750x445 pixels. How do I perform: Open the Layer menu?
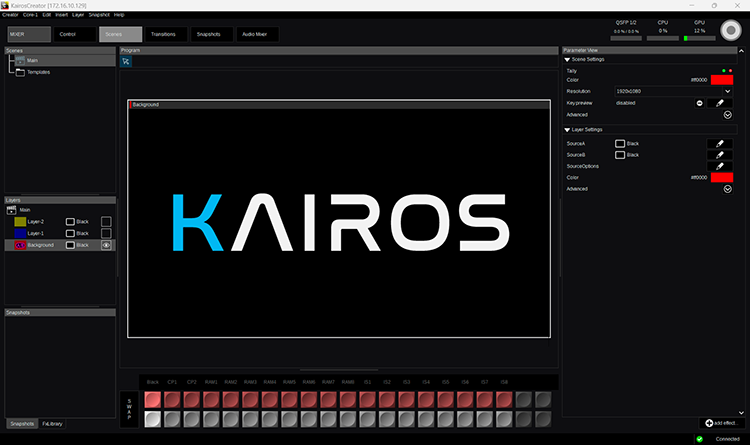click(x=78, y=15)
